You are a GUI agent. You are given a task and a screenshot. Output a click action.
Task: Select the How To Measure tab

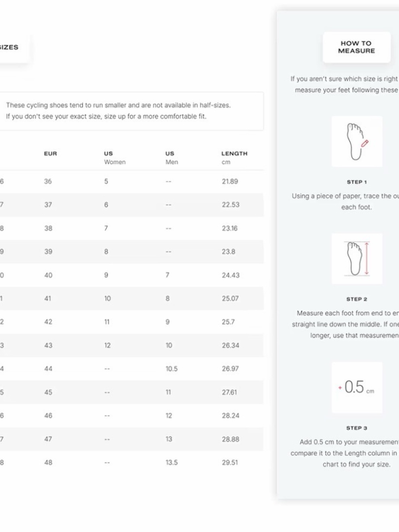(x=356, y=47)
